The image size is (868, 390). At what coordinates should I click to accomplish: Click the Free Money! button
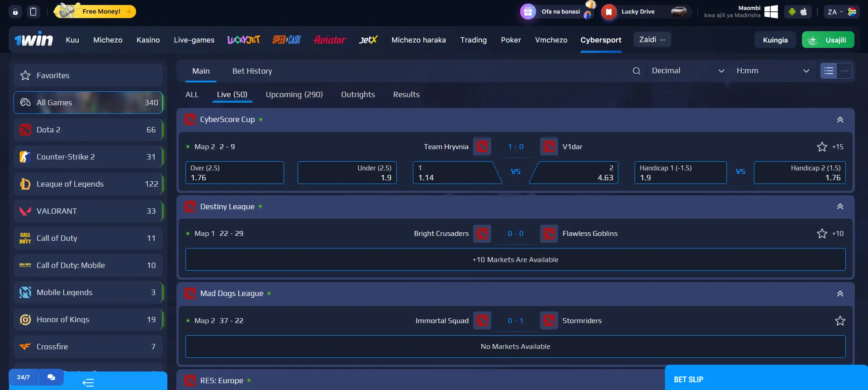[95, 11]
